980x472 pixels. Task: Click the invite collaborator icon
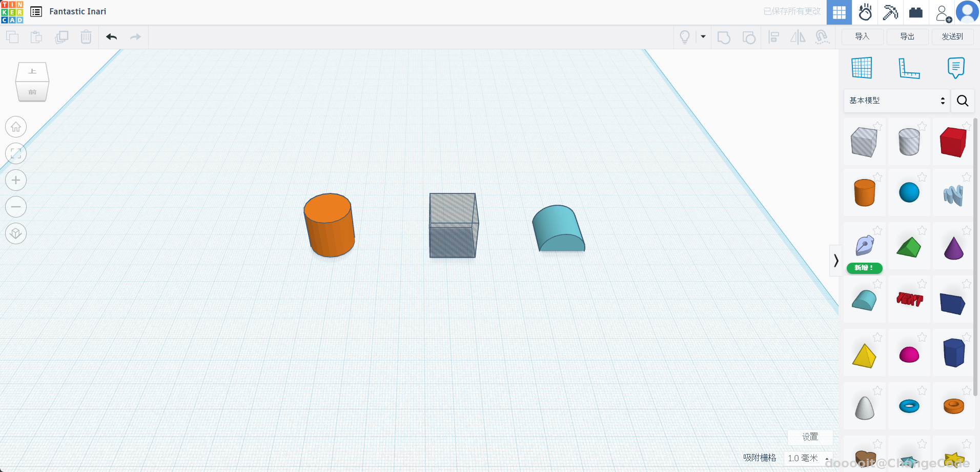(943, 13)
